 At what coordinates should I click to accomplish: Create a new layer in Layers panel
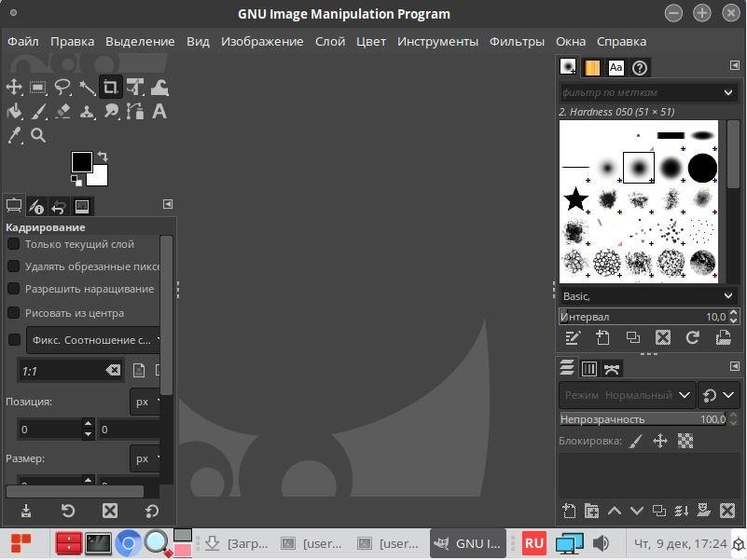click(x=569, y=511)
